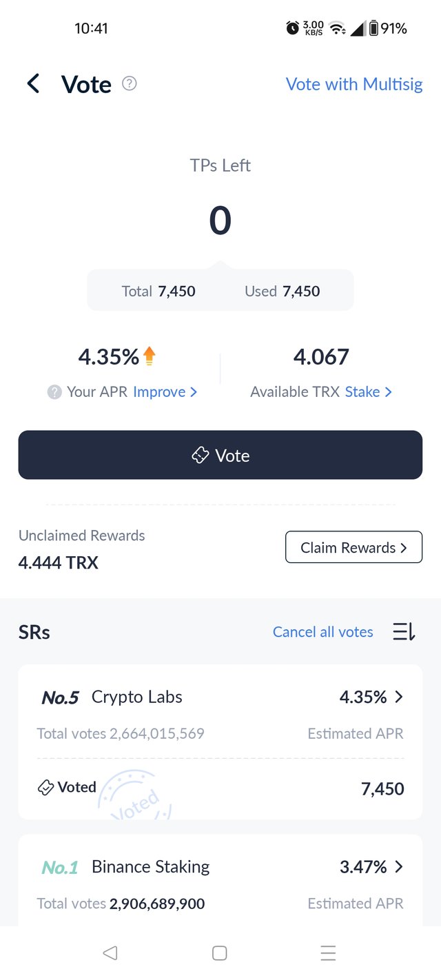Expand Crypto Labs 4.35% APR chevron

click(399, 697)
